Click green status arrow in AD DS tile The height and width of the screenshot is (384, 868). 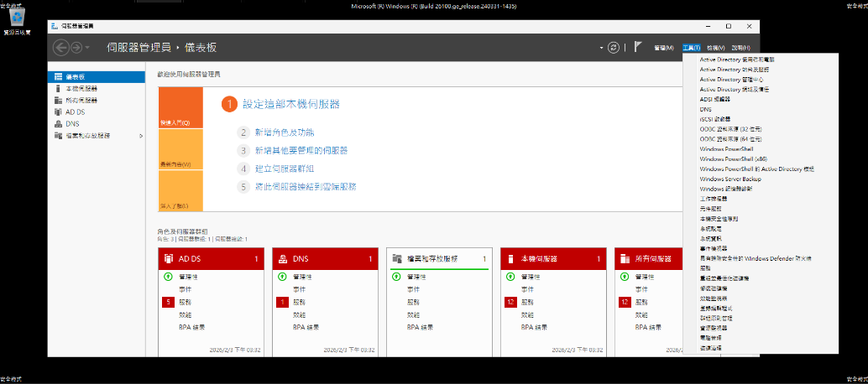(x=168, y=277)
